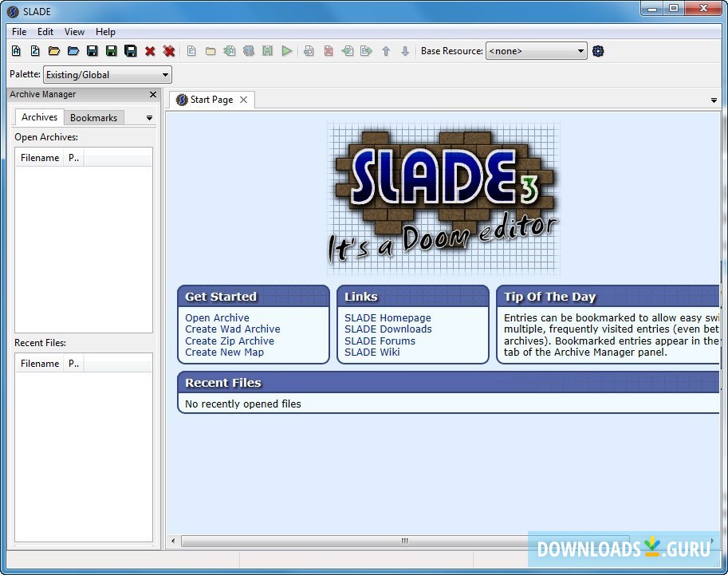Click the red Delete Entry icon
The width and height of the screenshot is (728, 575).
point(329,51)
